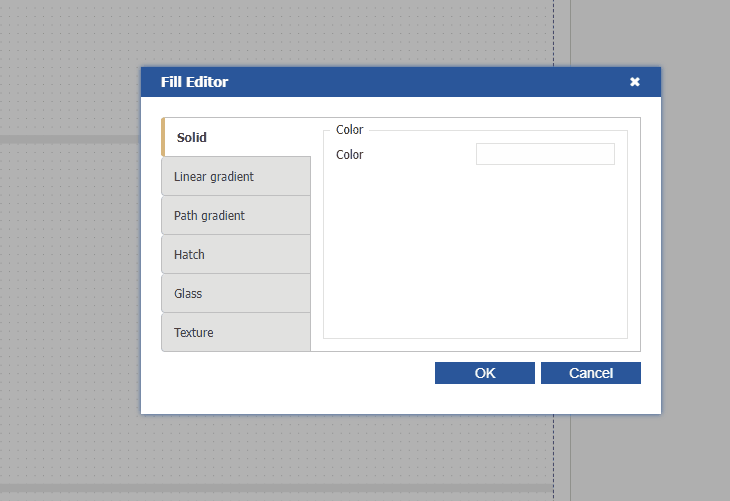Open the Path gradient tab
The image size is (730, 501).
[236, 215]
